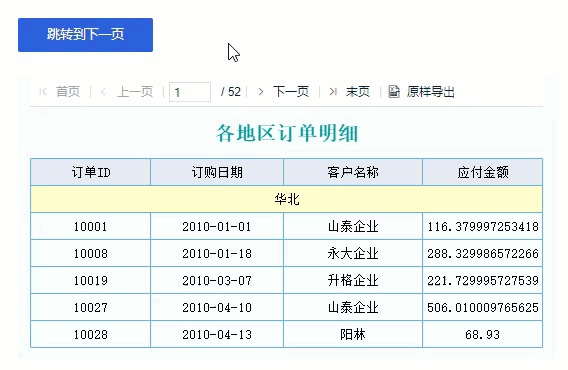Viewport: 568px width, 370px height.
Task: Click the 跳转到下一页 blue button
Action: pyautogui.click(x=85, y=35)
